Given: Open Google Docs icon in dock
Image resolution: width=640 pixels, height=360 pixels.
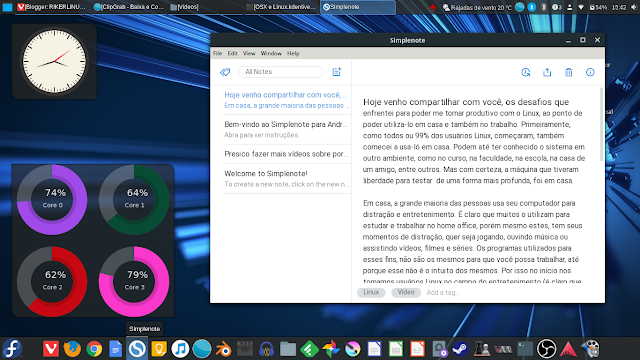Looking at the screenshot, I should coord(116,349).
